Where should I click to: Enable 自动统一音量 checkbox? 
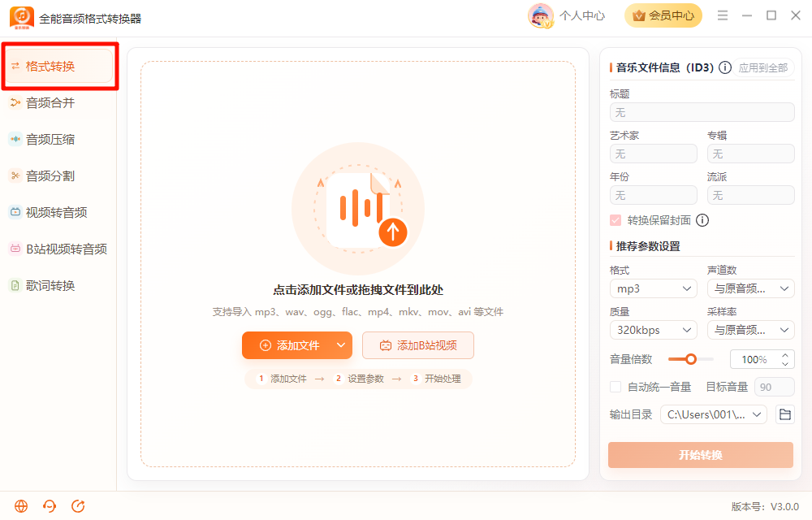[x=615, y=387]
